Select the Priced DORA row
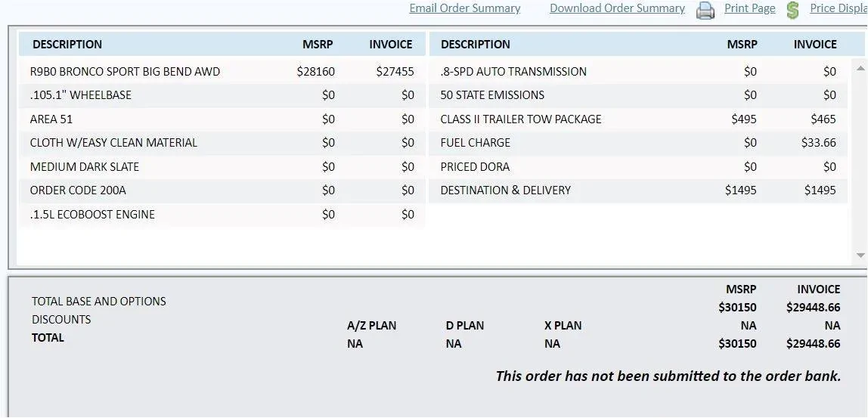Screen dimensions: 868x418 (x=475, y=167)
